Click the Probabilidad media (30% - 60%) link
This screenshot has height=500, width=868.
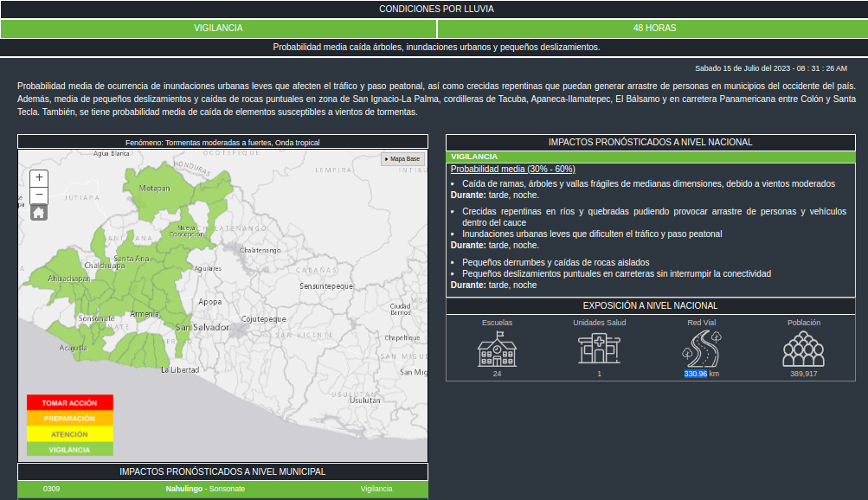coord(512,170)
